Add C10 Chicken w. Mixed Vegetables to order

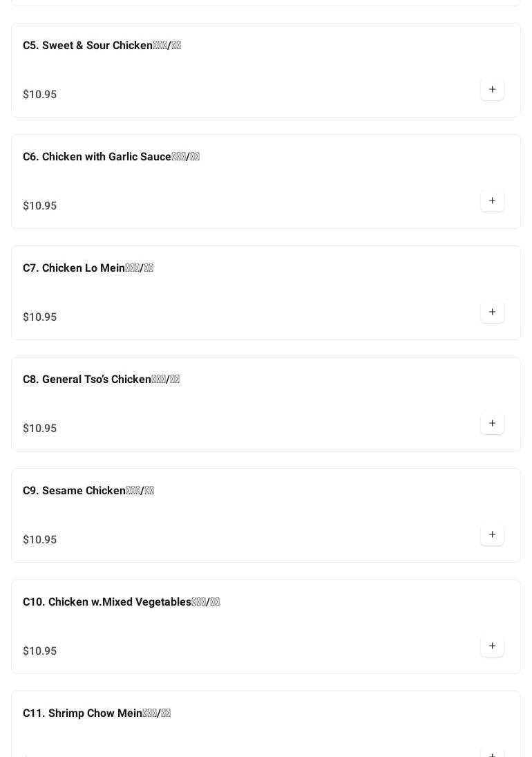tap(492, 646)
